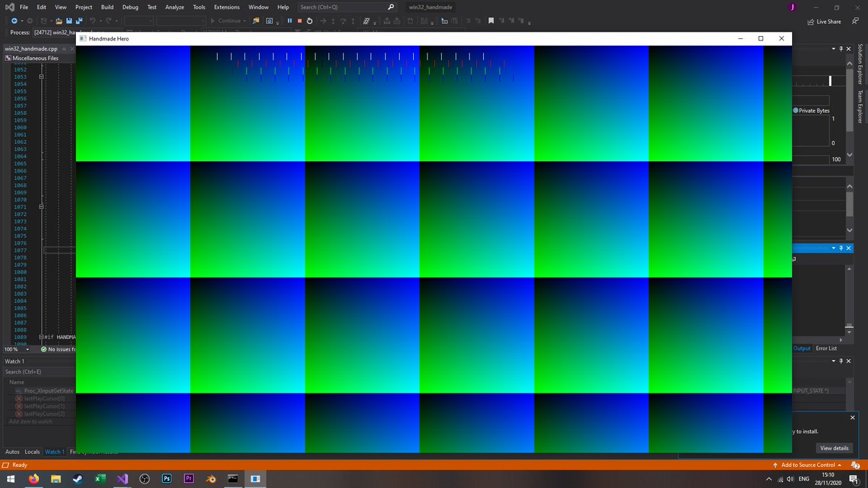Click the Live Share button

pyautogui.click(x=824, y=22)
